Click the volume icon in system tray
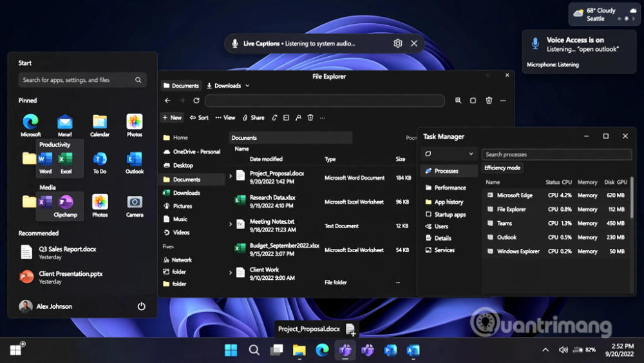644x363 pixels. pyautogui.click(x=563, y=350)
